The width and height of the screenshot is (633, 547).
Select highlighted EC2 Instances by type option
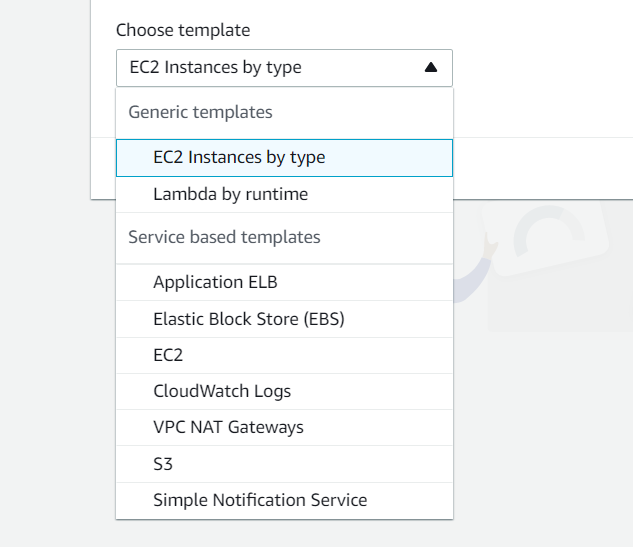point(239,157)
